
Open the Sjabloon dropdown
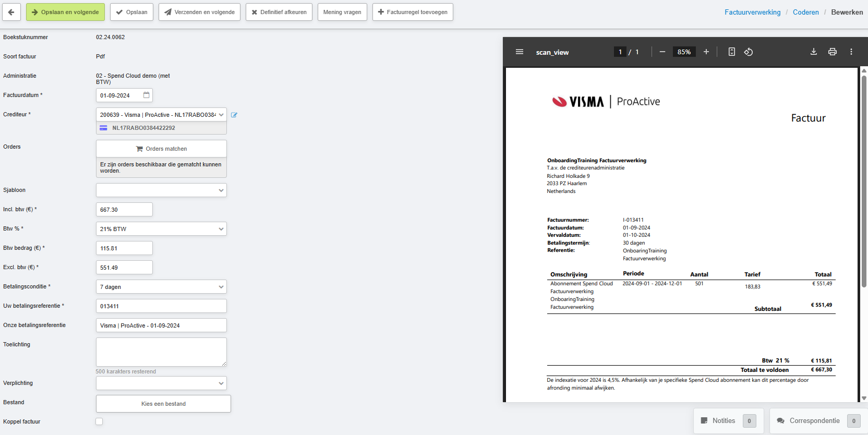pos(161,190)
